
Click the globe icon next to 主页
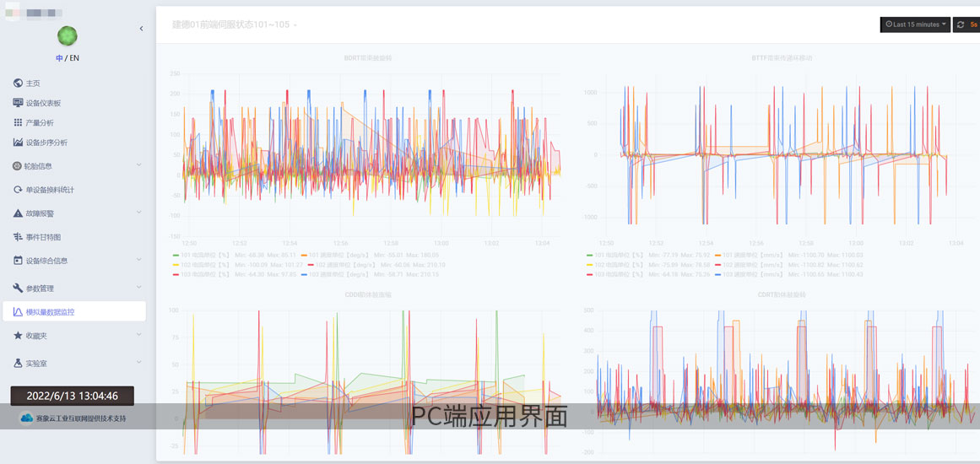pos(18,84)
